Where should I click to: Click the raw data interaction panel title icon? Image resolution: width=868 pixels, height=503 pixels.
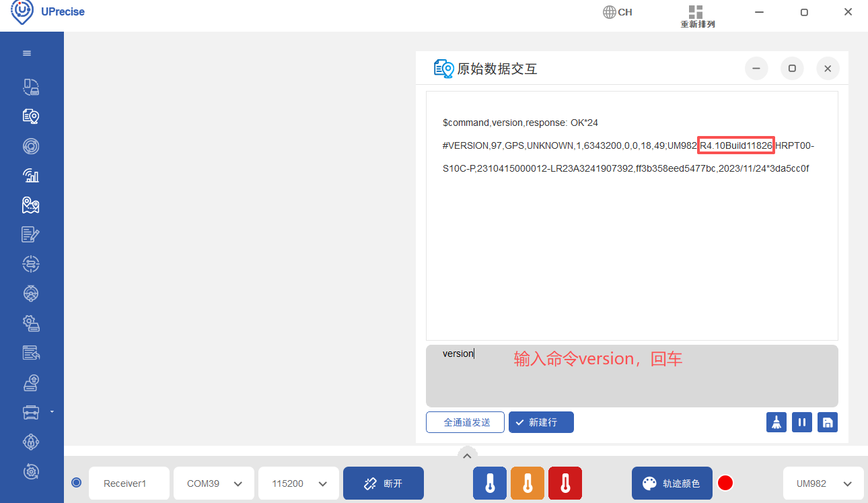[x=443, y=68]
